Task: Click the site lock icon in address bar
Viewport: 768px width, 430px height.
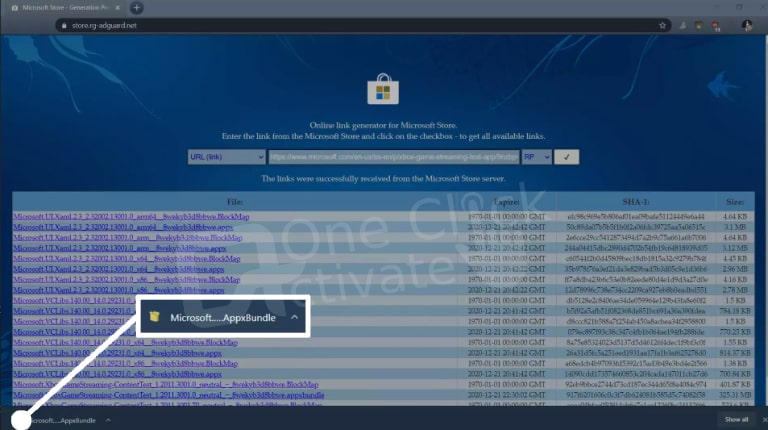Action: pyautogui.click(x=64, y=25)
